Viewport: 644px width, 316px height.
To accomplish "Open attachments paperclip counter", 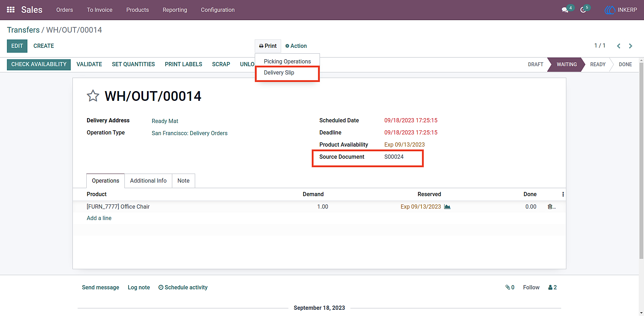I will click(x=510, y=287).
